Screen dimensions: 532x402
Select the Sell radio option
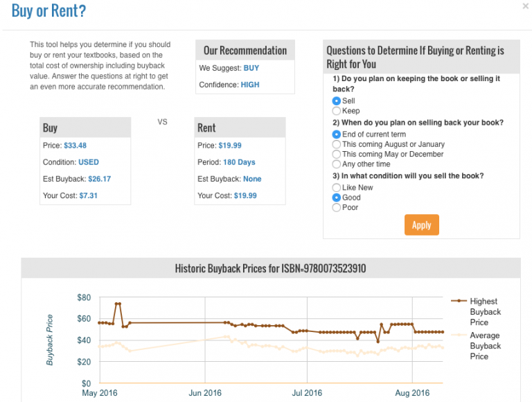point(337,101)
